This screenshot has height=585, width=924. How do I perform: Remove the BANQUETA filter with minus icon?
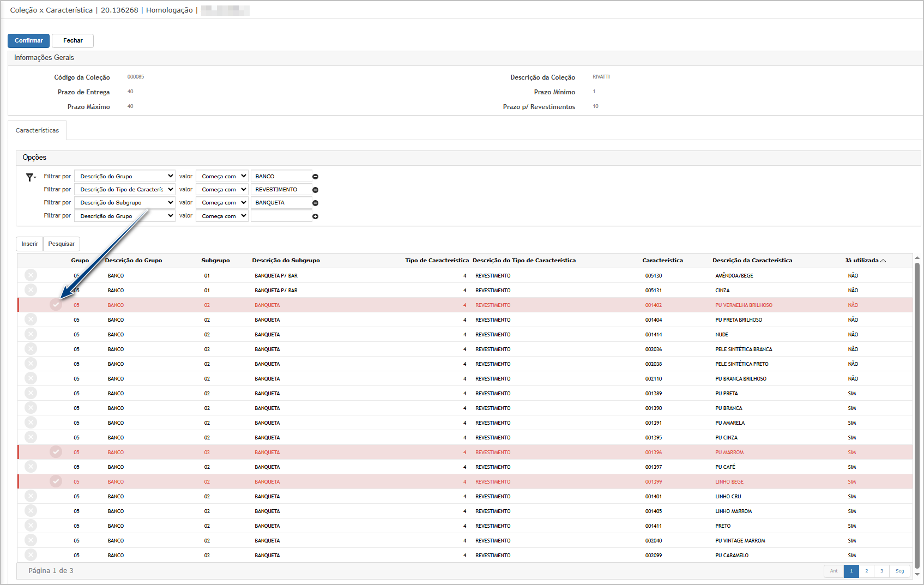coord(315,203)
